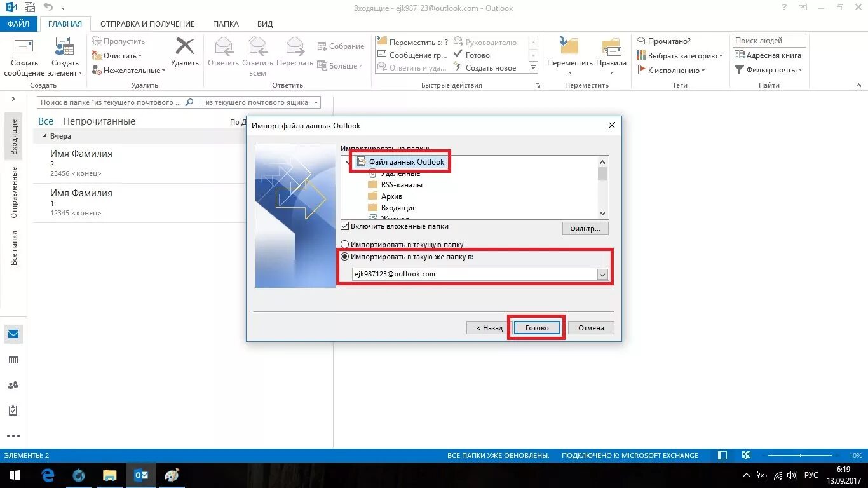Click the < Назад button
The image size is (868, 488).
[487, 328]
